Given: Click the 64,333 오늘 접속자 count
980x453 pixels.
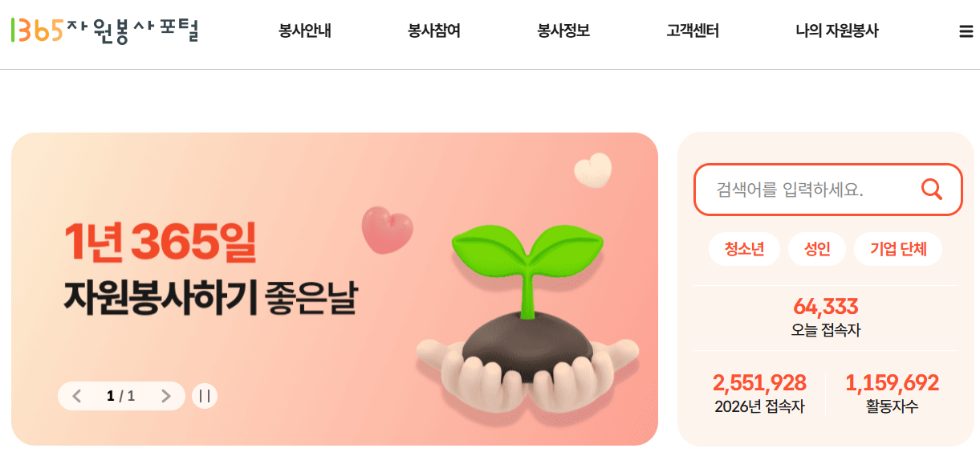Looking at the screenshot, I should click(826, 316).
